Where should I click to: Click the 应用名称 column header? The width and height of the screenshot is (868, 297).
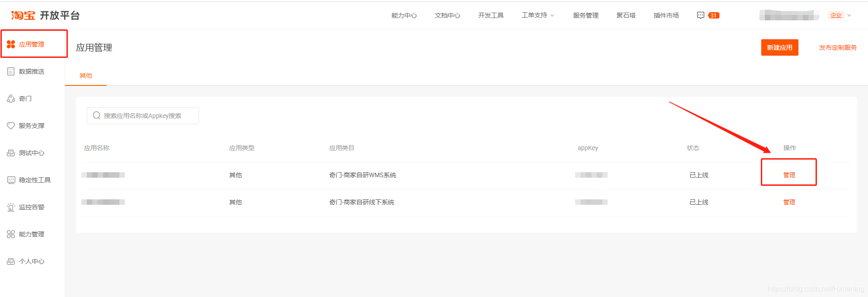click(x=97, y=148)
